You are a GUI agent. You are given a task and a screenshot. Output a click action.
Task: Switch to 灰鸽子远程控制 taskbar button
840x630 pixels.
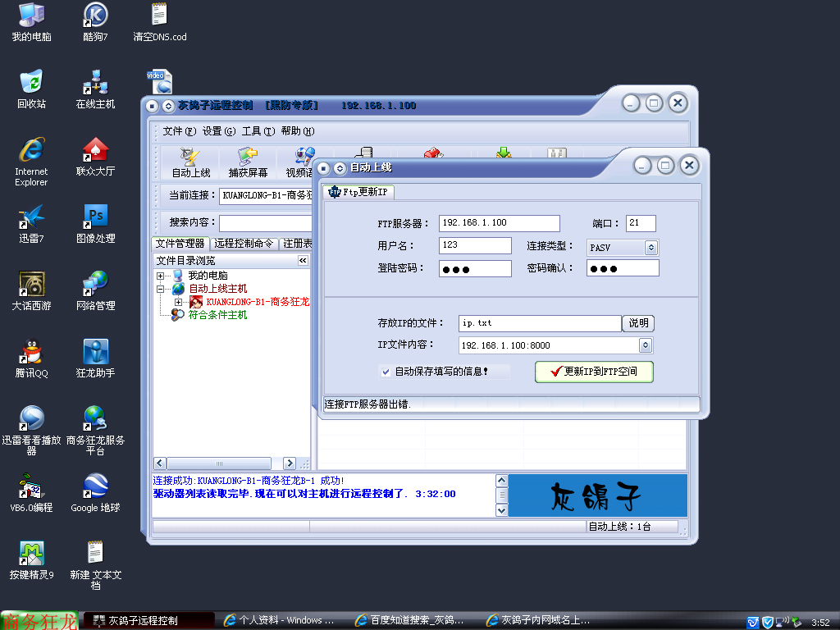tap(149, 620)
